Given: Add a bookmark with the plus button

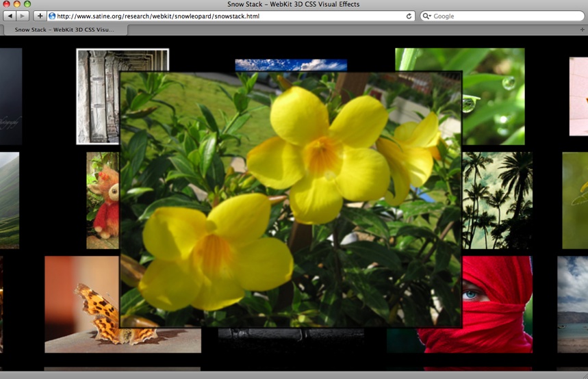Looking at the screenshot, I should (40, 16).
